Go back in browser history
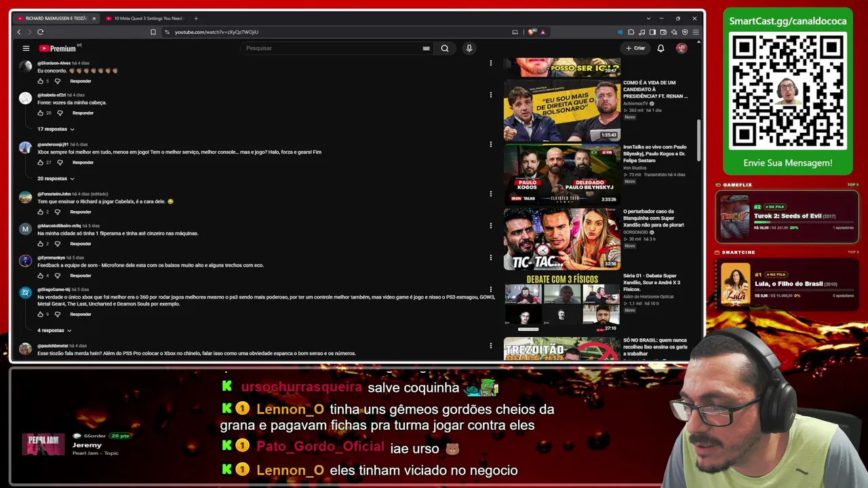This screenshot has height=488, width=868. pos(19,32)
